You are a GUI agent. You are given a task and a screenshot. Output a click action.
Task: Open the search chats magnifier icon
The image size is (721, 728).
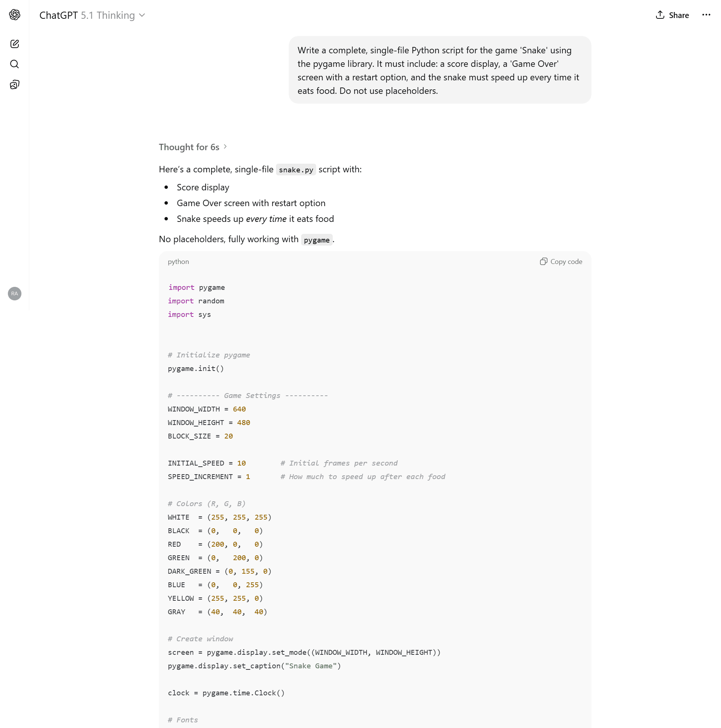[15, 64]
